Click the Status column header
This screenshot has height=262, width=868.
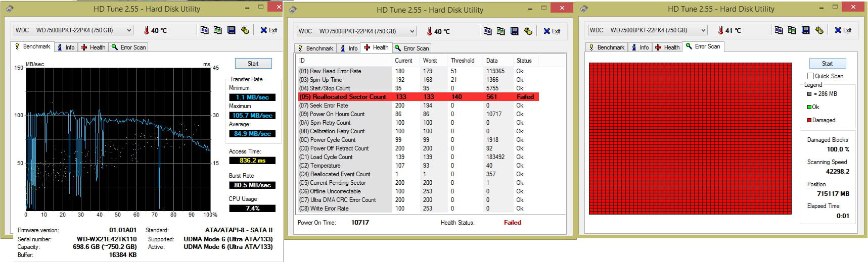pyautogui.click(x=526, y=61)
